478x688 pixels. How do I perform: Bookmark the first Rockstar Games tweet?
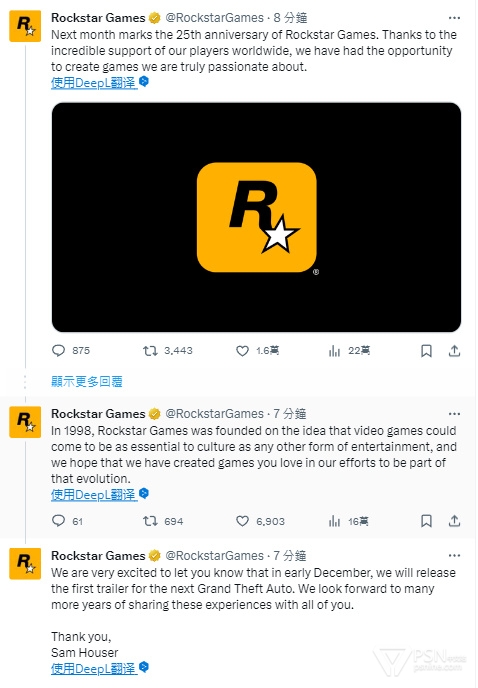point(426,351)
